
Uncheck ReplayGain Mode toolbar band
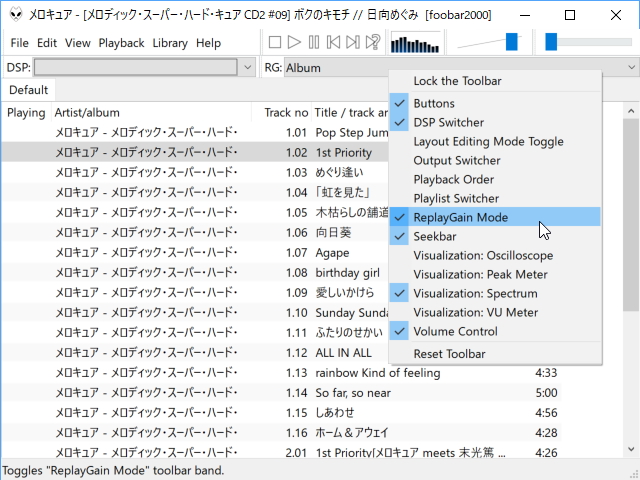click(495, 217)
